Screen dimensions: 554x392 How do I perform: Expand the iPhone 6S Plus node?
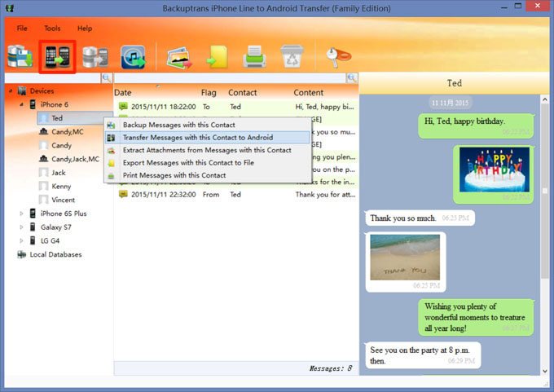click(21, 214)
